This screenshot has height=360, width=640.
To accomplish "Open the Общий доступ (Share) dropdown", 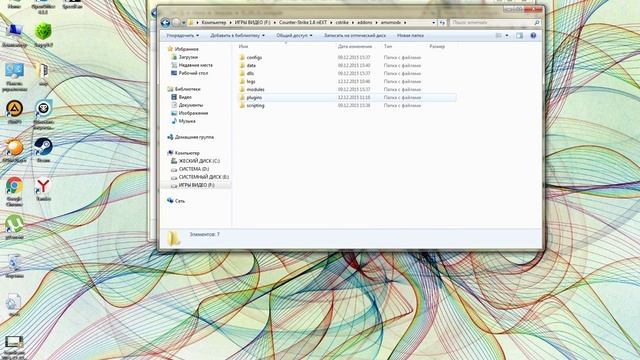I will [x=294, y=36].
